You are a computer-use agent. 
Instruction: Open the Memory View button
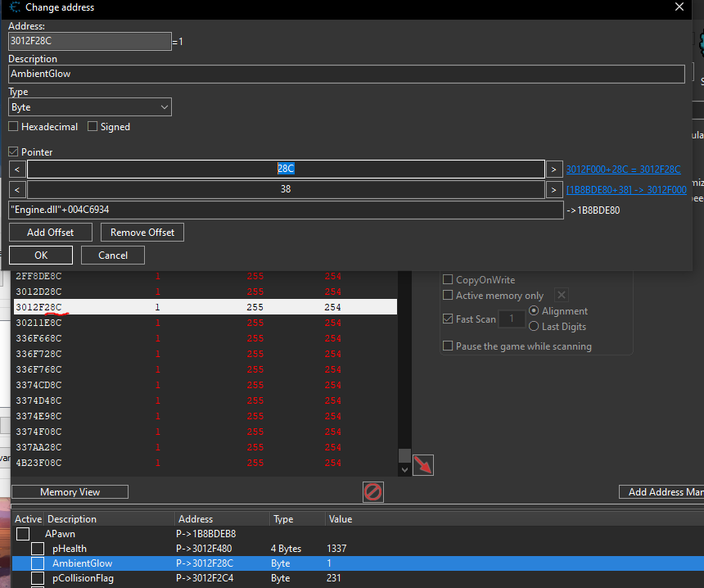pyautogui.click(x=70, y=492)
